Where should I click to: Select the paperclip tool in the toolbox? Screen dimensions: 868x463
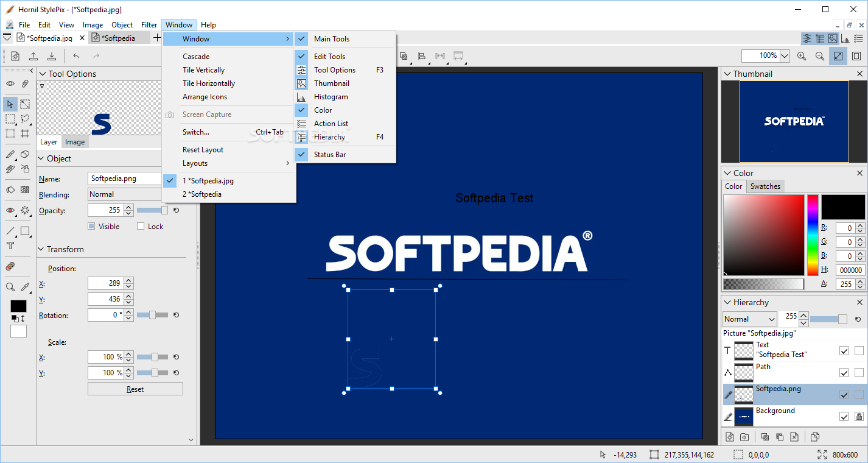point(25,83)
